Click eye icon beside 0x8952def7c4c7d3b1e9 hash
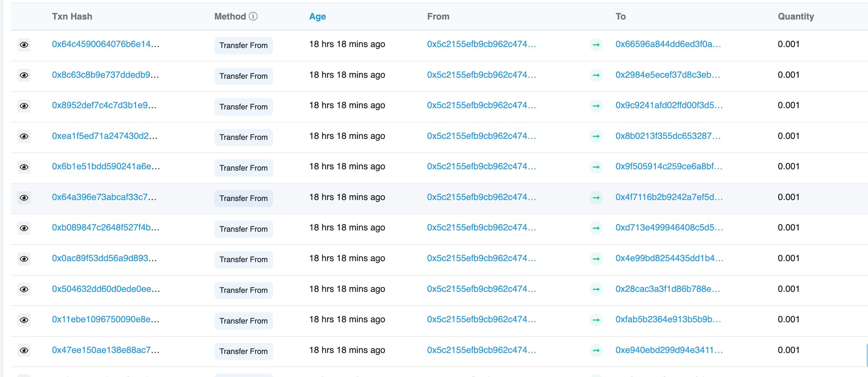This screenshot has height=377, width=868. pyautogui.click(x=24, y=106)
